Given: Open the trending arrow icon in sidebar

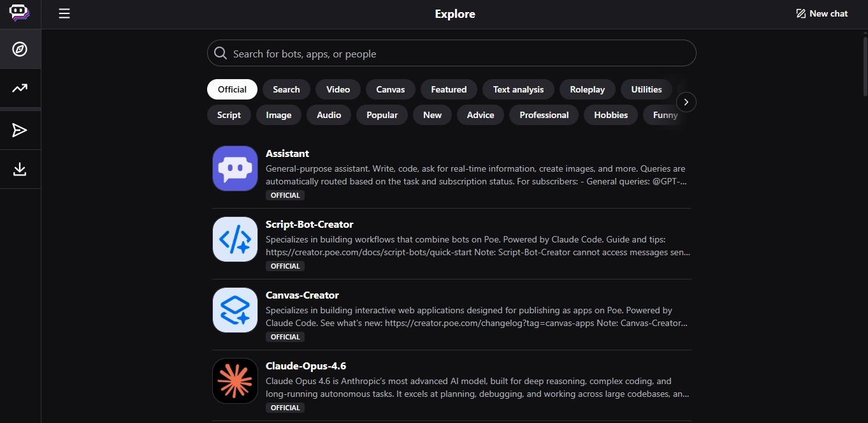Looking at the screenshot, I should tap(20, 88).
